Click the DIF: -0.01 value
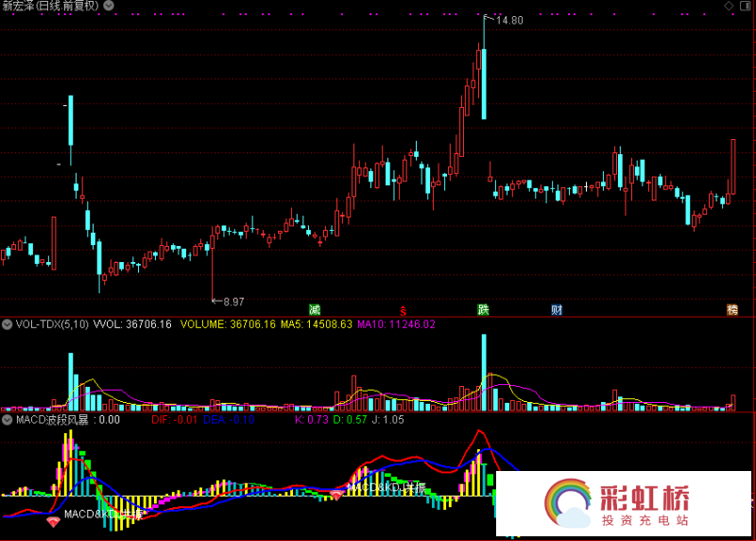This screenshot has width=756, height=541. (x=175, y=420)
